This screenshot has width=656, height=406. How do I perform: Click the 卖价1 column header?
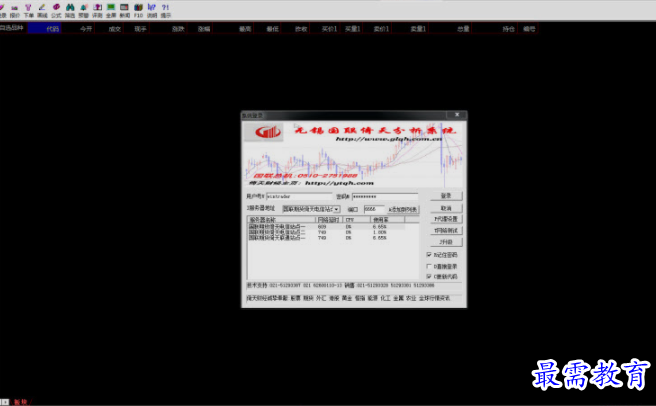click(377, 28)
